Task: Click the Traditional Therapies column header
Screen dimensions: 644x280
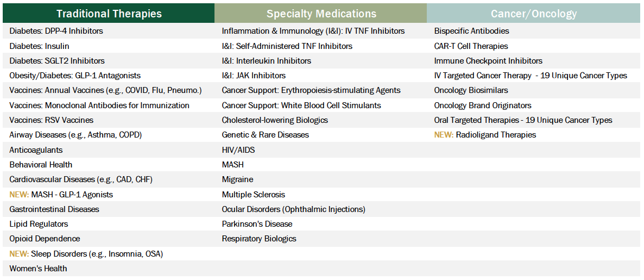Action: (x=109, y=14)
